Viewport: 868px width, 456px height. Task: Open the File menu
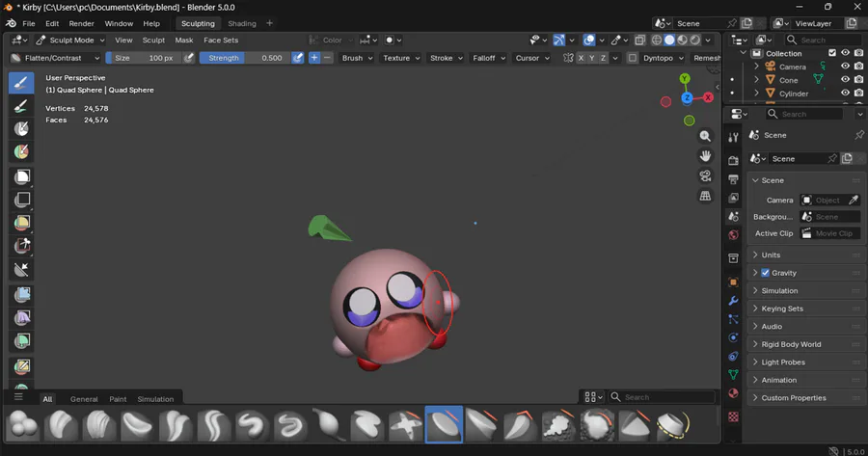[29, 23]
